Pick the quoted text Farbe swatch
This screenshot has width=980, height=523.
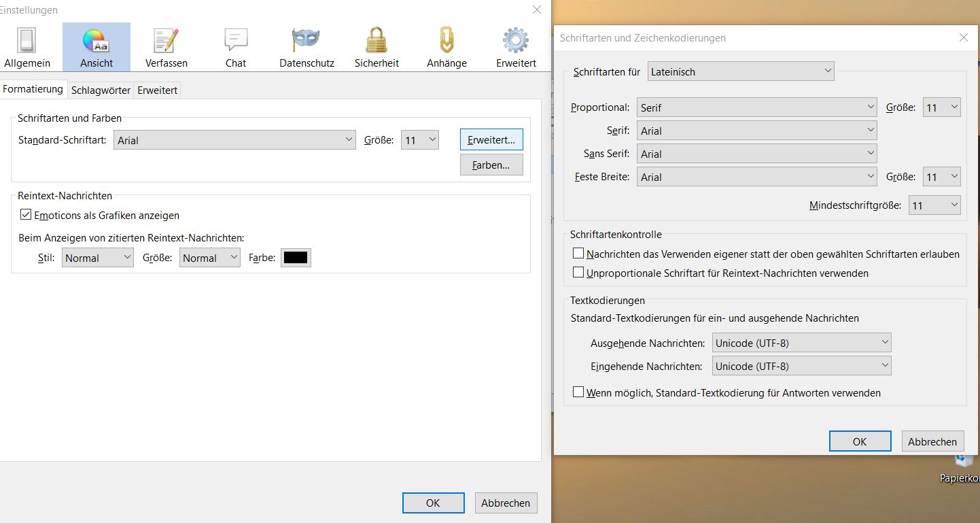pos(296,258)
